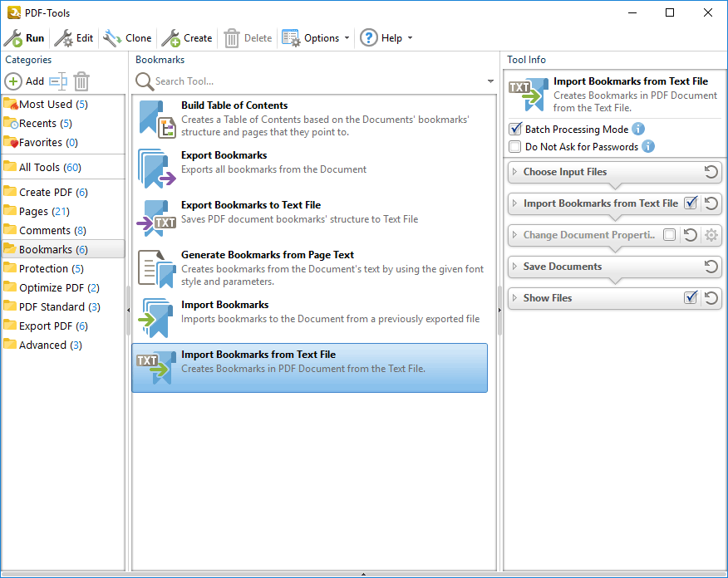Click the delete category trash icon
The height and width of the screenshot is (578, 728).
coord(81,81)
